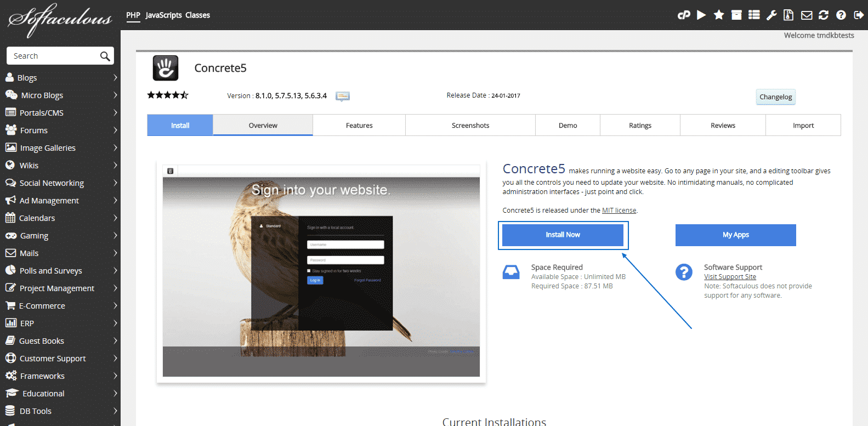Click the search magnifier icon

coord(105,56)
